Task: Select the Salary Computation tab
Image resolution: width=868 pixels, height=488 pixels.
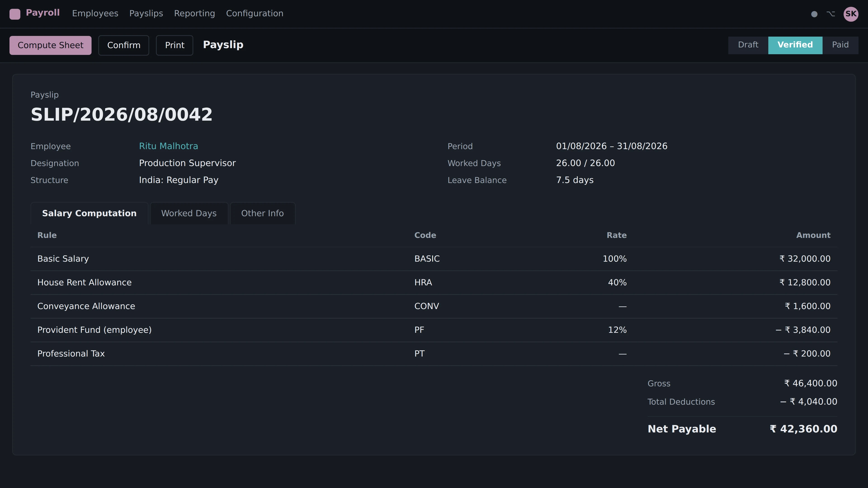Action: (x=89, y=213)
